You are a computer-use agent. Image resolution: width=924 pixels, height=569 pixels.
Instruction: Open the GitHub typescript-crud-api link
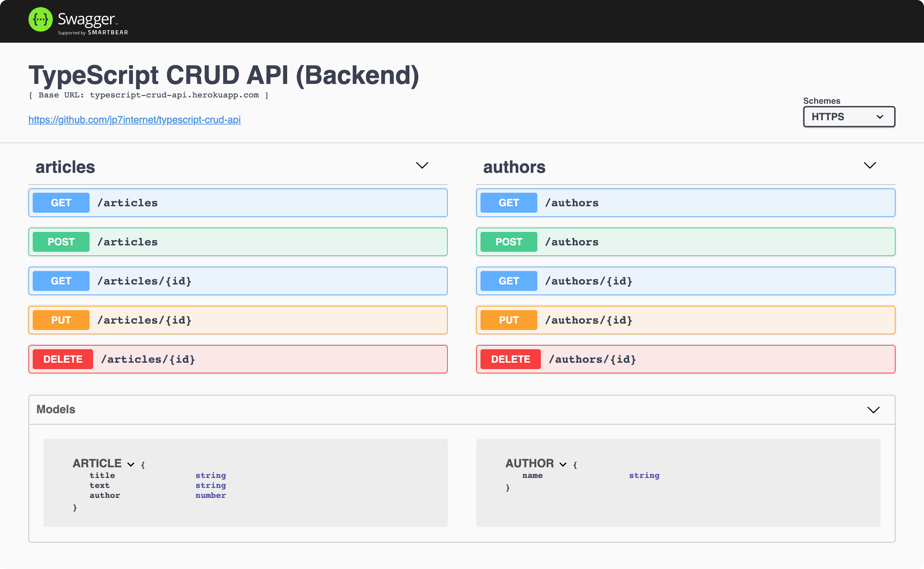134,120
